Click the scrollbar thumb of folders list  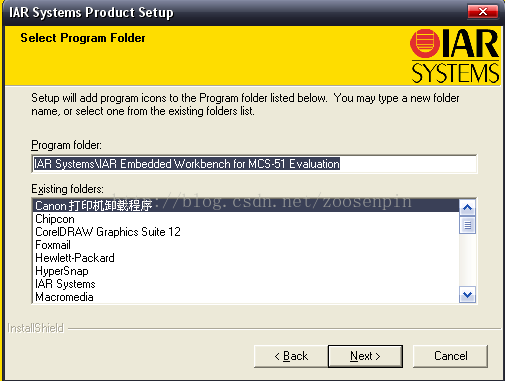(467, 225)
